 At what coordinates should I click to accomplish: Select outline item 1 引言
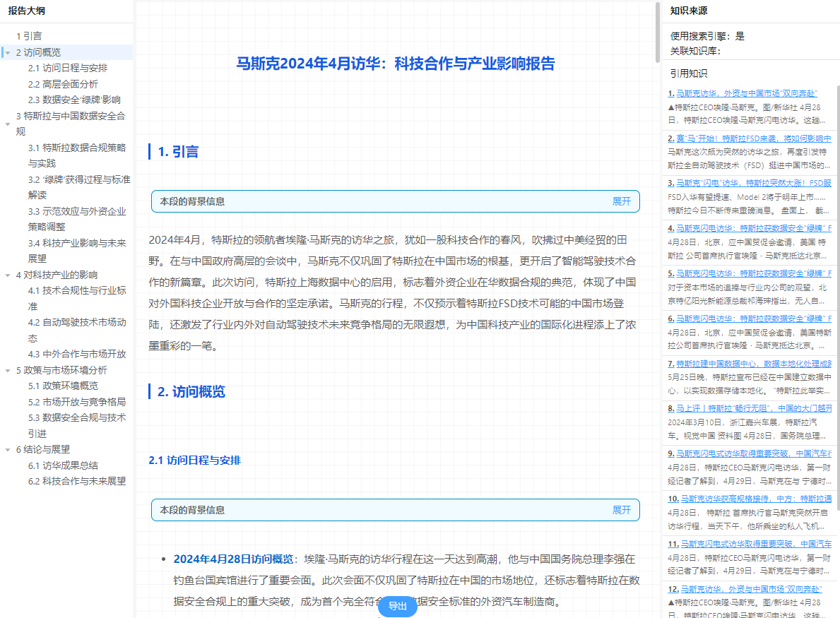coord(28,35)
